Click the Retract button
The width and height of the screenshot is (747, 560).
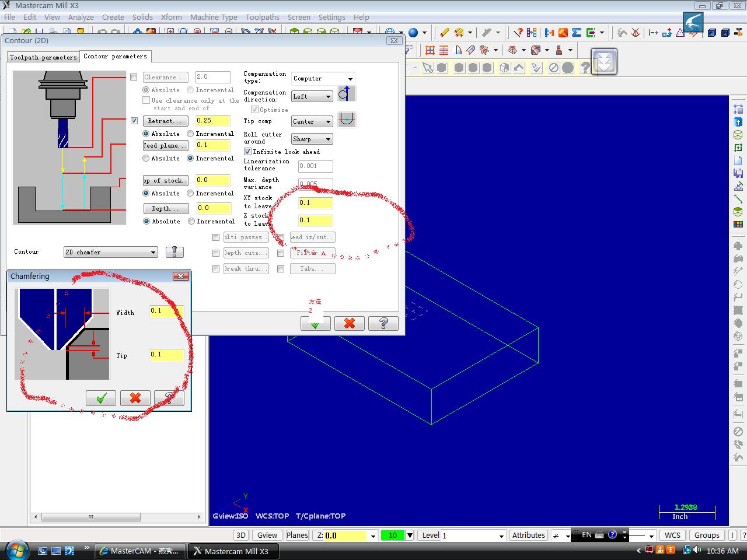166,121
